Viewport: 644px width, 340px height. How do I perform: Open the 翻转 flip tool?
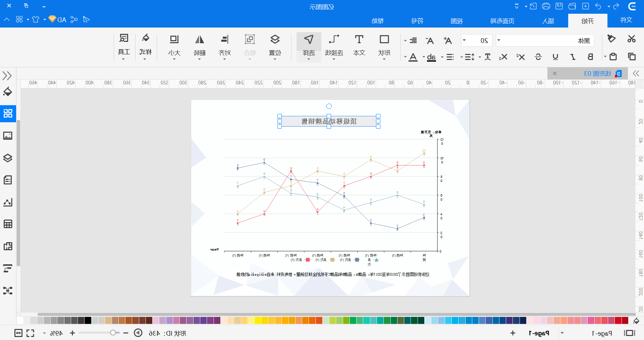pos(200,46)
